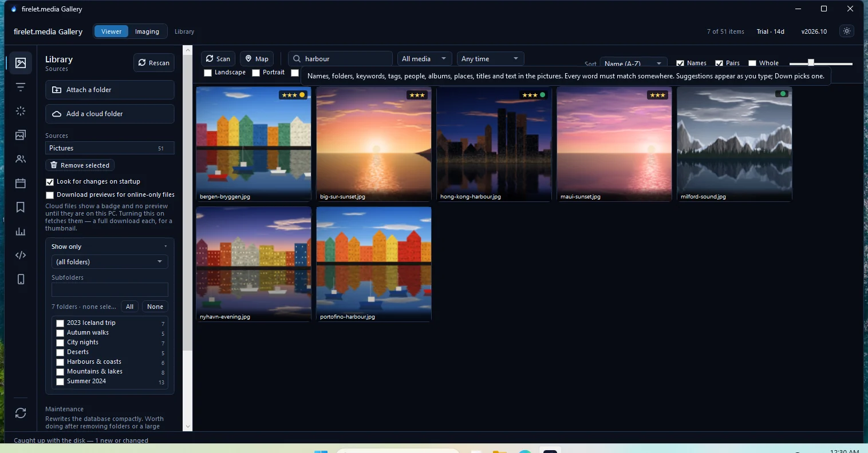Open the code brackets icon in the sidebar
The image size is (868, 453).
pos(21,255)
